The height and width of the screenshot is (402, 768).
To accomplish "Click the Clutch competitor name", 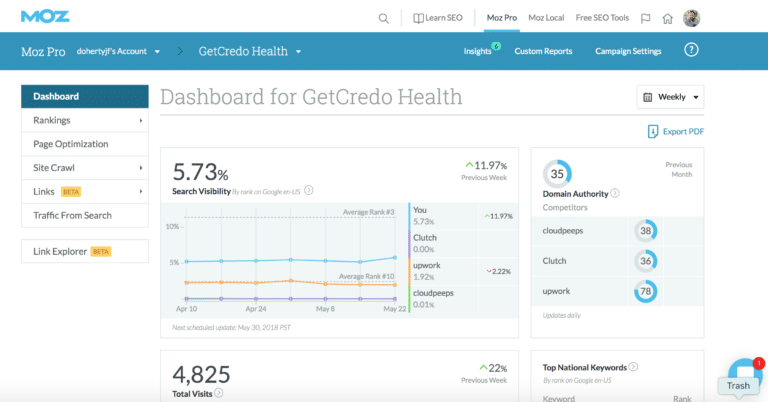I will (554, 261).
